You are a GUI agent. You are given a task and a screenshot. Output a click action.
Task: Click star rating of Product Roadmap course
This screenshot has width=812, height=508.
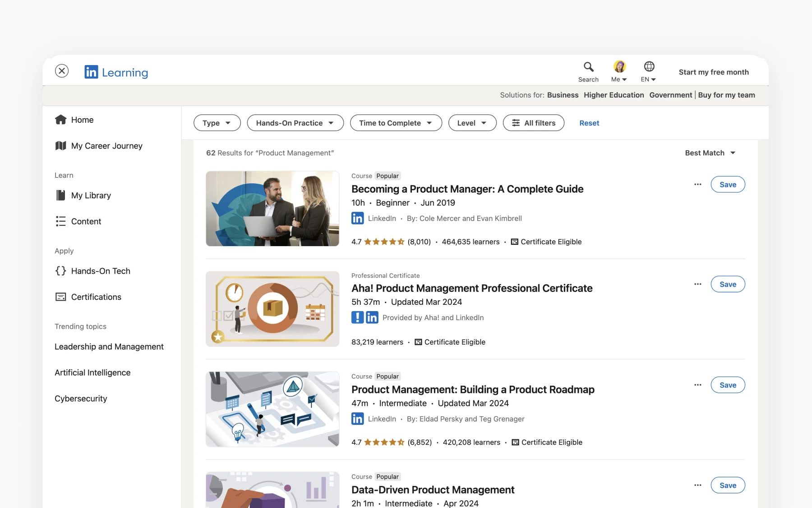click(x=384, y=442)
